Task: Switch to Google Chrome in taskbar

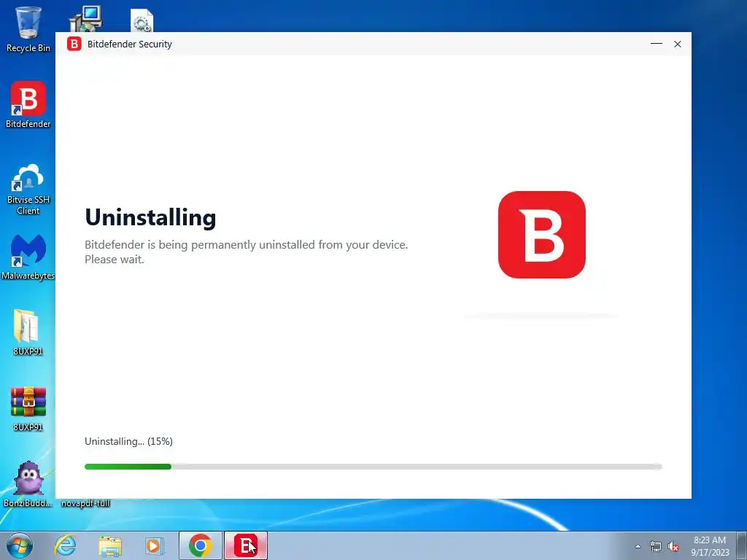Action: tap(200, 545)
